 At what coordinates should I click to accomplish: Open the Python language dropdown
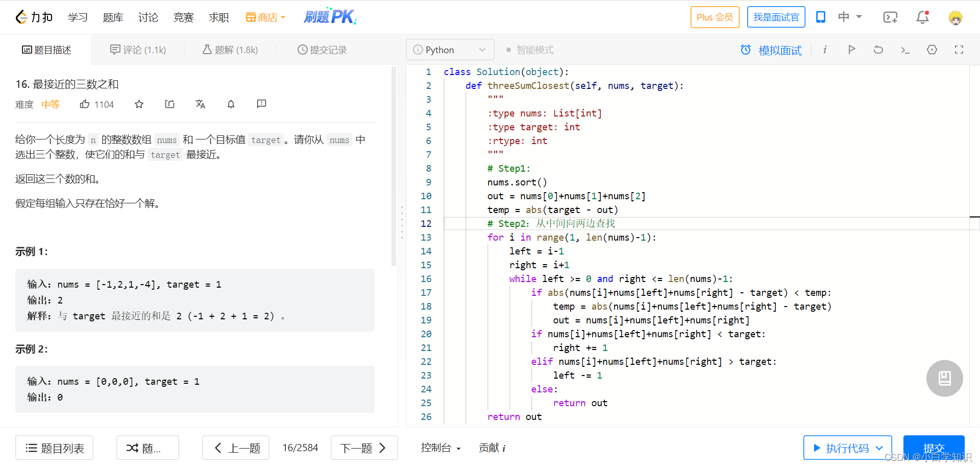[450, 50]
